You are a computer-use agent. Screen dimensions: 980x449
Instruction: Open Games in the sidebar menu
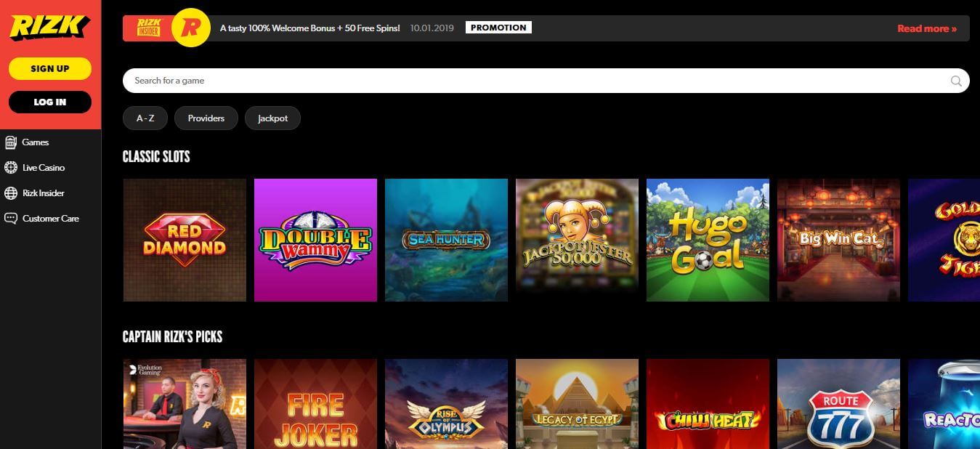pos(36,142)
